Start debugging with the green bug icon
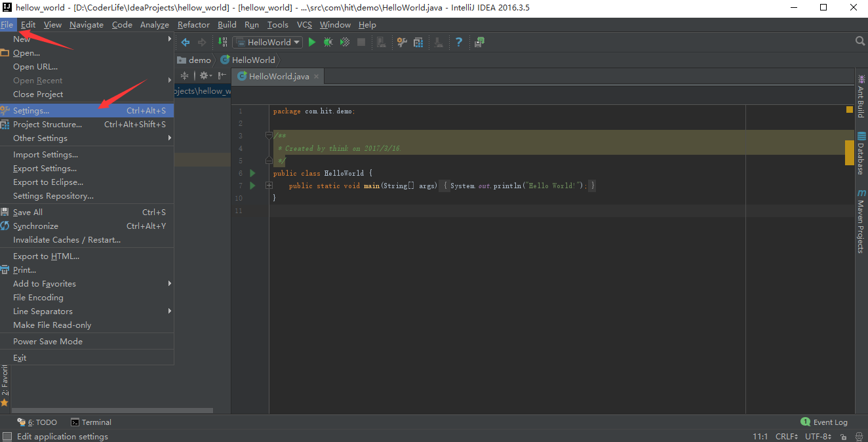 coord(328,42)
